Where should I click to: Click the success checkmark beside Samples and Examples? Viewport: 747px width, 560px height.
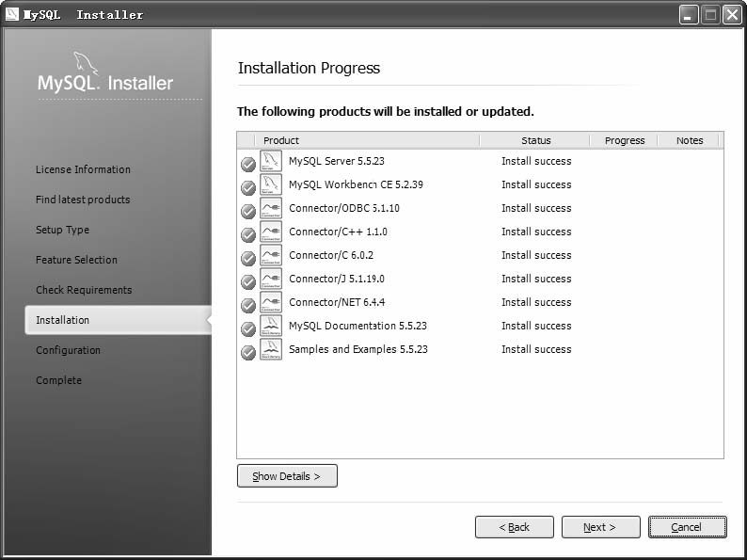[x=248, y=353]
